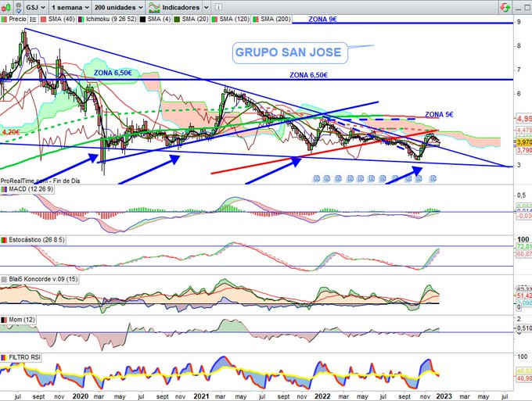Select the SMA (120) legend label
This screenshot has height=401, width=532.
tap(234, 20)
